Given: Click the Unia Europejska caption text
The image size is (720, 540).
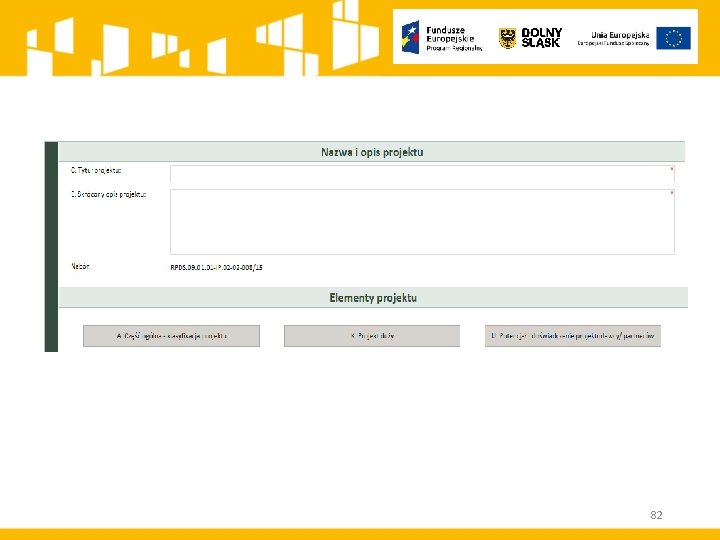Looking at the screenshot, I should point(613,39).
